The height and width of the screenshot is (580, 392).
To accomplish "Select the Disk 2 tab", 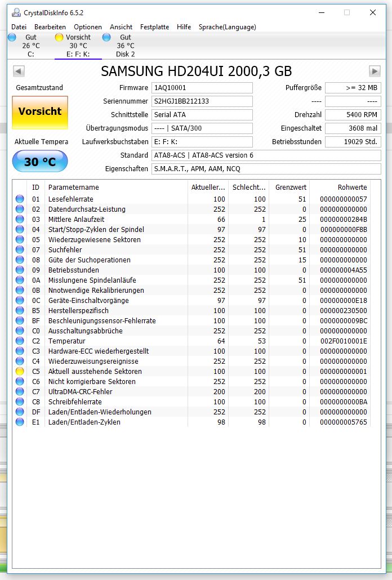I will [x=126, y=46].
